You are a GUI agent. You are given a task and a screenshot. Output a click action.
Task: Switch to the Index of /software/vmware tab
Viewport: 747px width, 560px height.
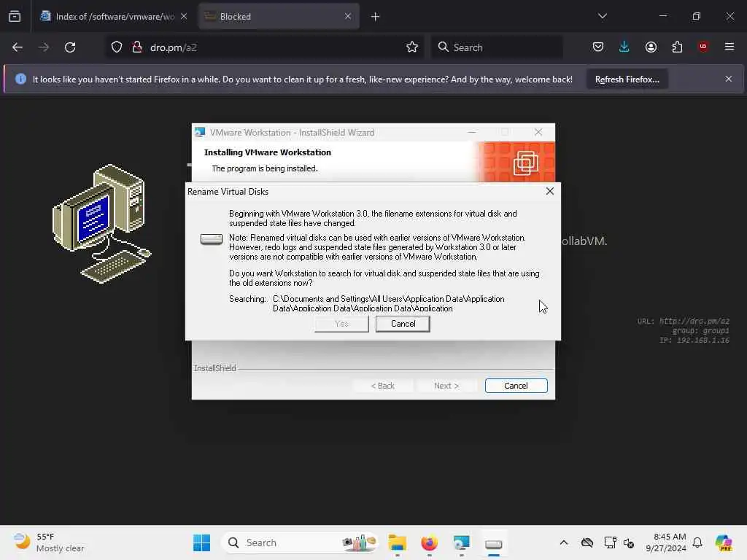[113, 16]
